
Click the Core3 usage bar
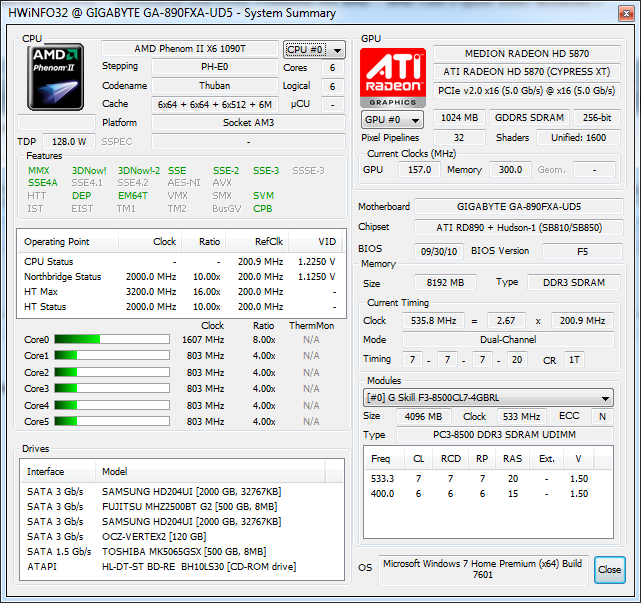[x=112, y=388]
